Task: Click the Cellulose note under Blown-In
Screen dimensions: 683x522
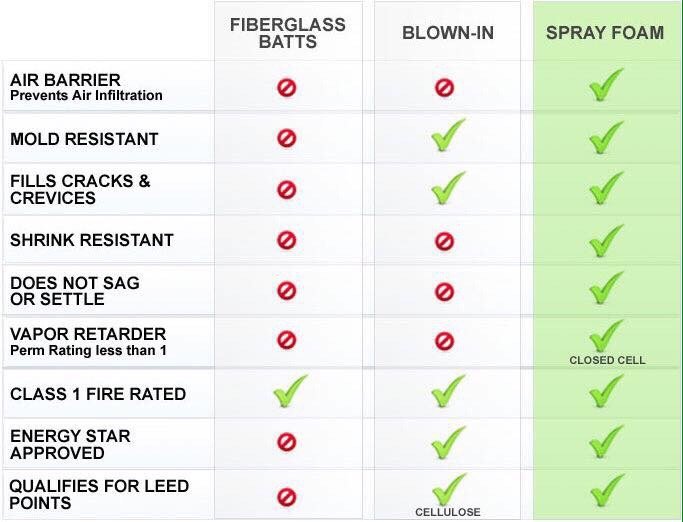Action: coord(447,512)
